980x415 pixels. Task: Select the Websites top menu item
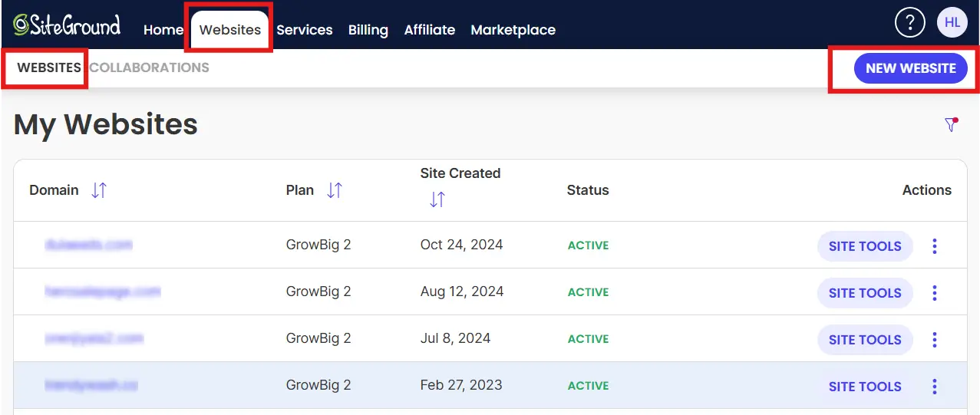point(230,30)
